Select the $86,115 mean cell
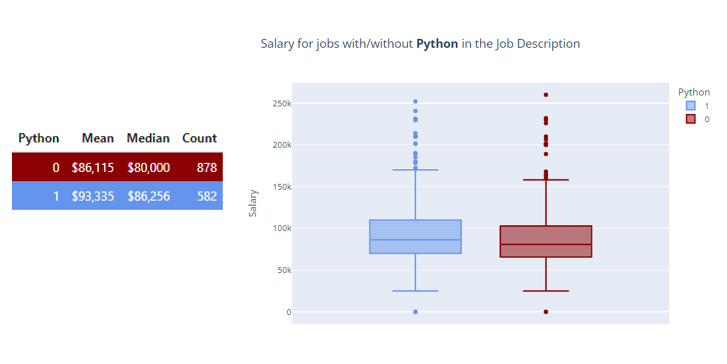 click(x=93, y=167)
